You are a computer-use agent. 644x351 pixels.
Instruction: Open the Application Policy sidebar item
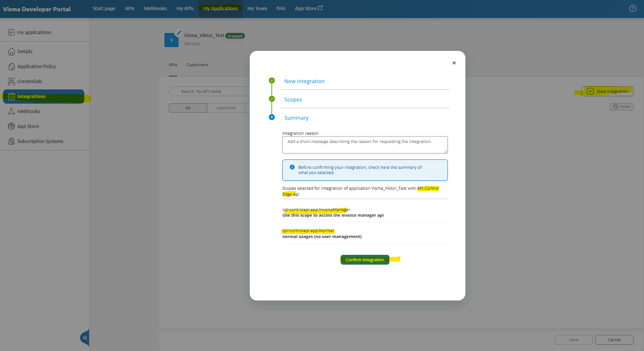(37, 67)
